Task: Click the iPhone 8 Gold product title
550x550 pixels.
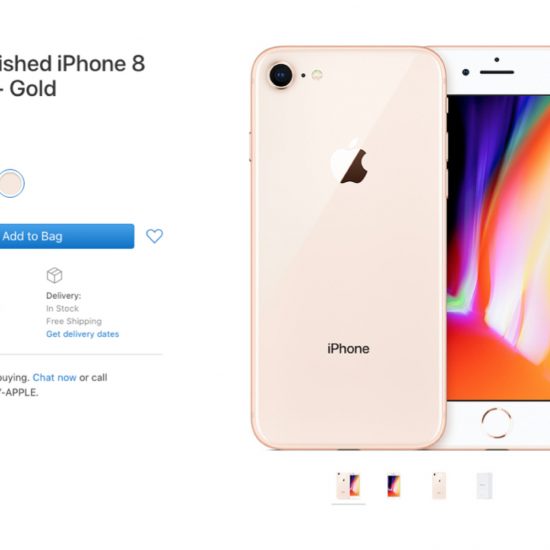Action: [72, 76]
